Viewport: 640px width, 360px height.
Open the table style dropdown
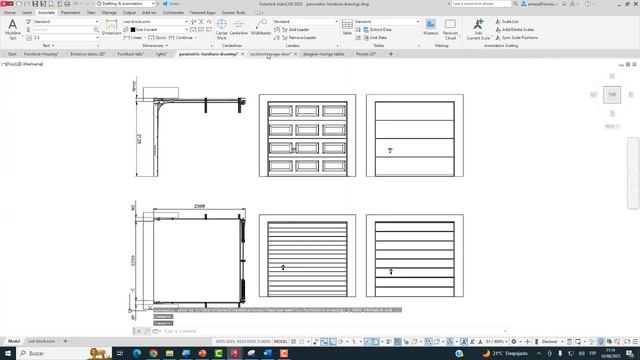[387, 21]
